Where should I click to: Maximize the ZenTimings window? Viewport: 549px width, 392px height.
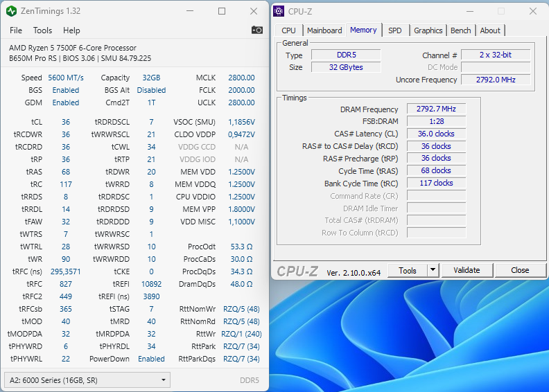coord(222,11)
